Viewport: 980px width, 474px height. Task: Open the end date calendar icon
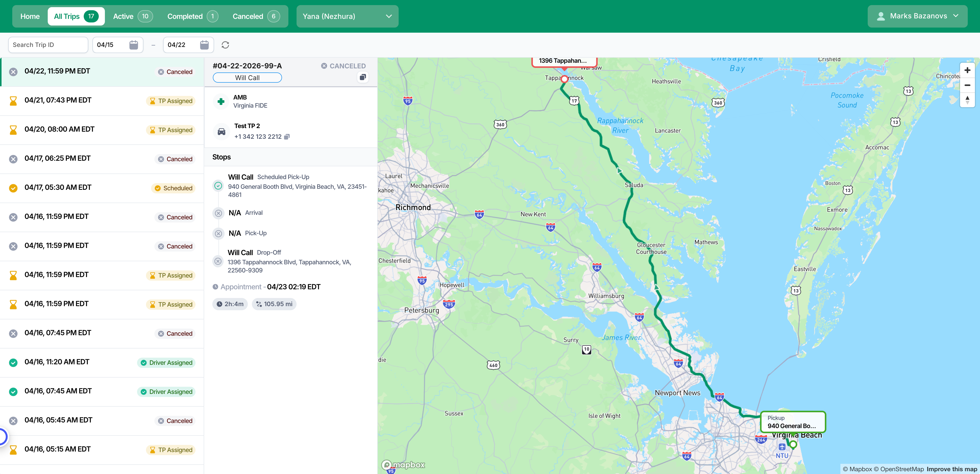pyautogui.click(x=204, y=45)
